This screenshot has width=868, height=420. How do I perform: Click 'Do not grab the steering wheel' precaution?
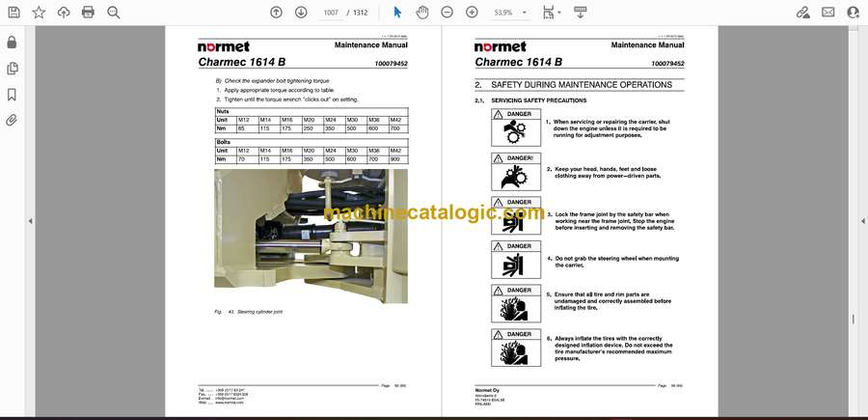(616, 262)
